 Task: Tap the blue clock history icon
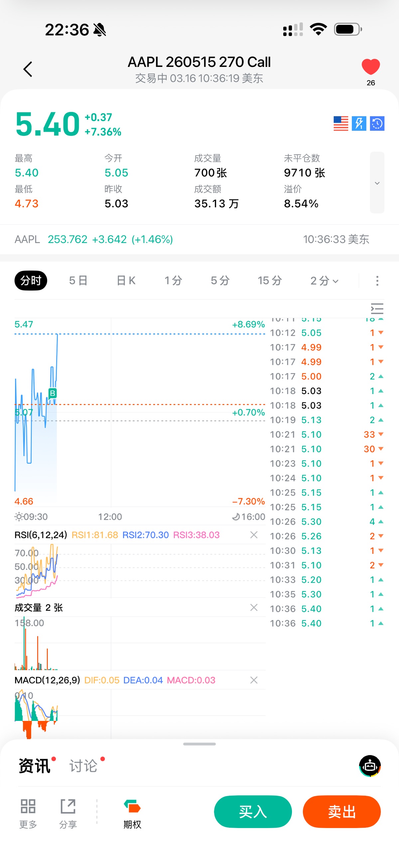click(377, 123)
